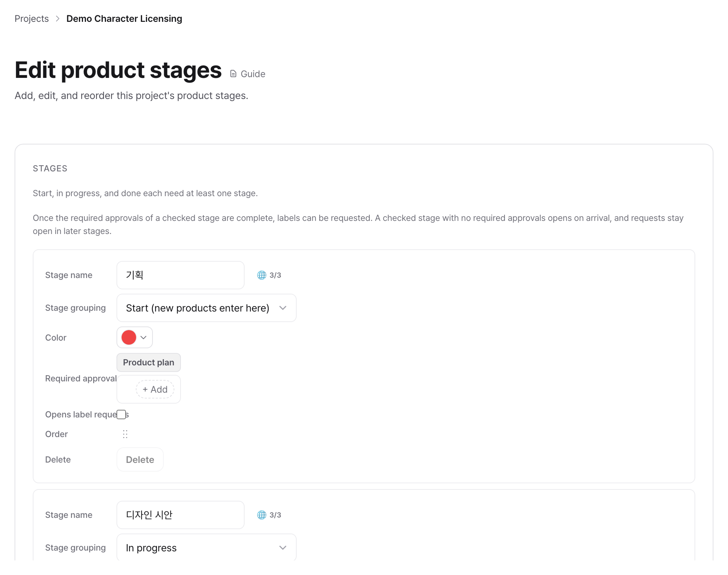Viewport: 728px width, 575px height.
Task: Click the 3/3 translation count beside 디자인 시안
Action: pyautogui.click(x=275, y=515)
